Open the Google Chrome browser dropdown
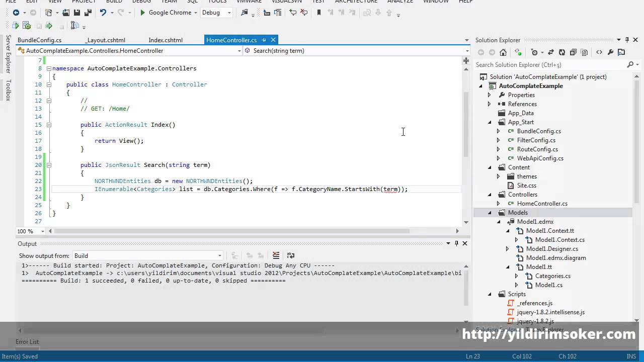 click(x=195, y=13)
